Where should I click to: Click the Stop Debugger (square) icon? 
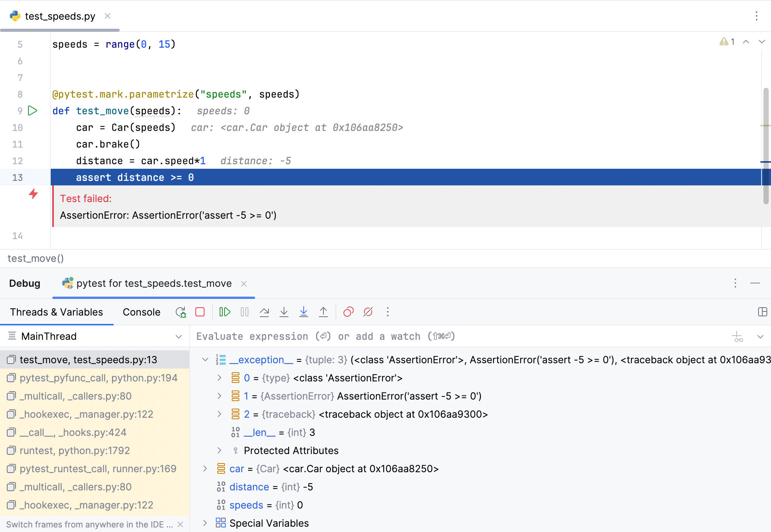tap(199, 312)
